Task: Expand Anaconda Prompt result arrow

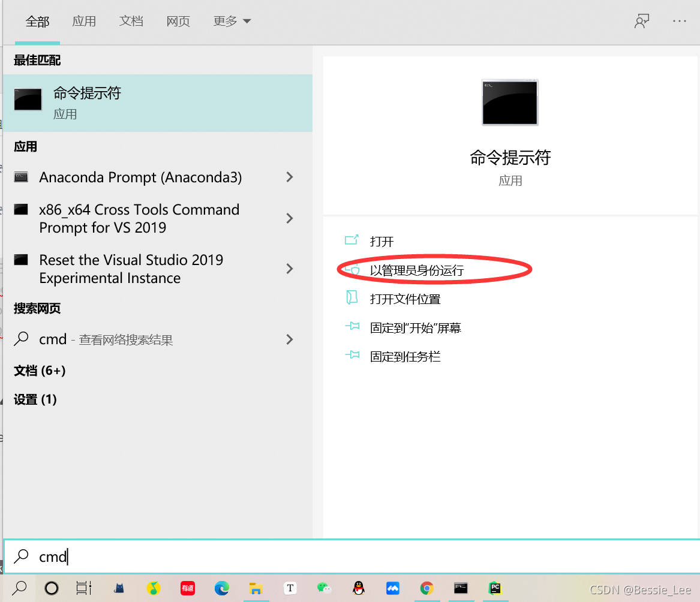Action: (290, 177)
